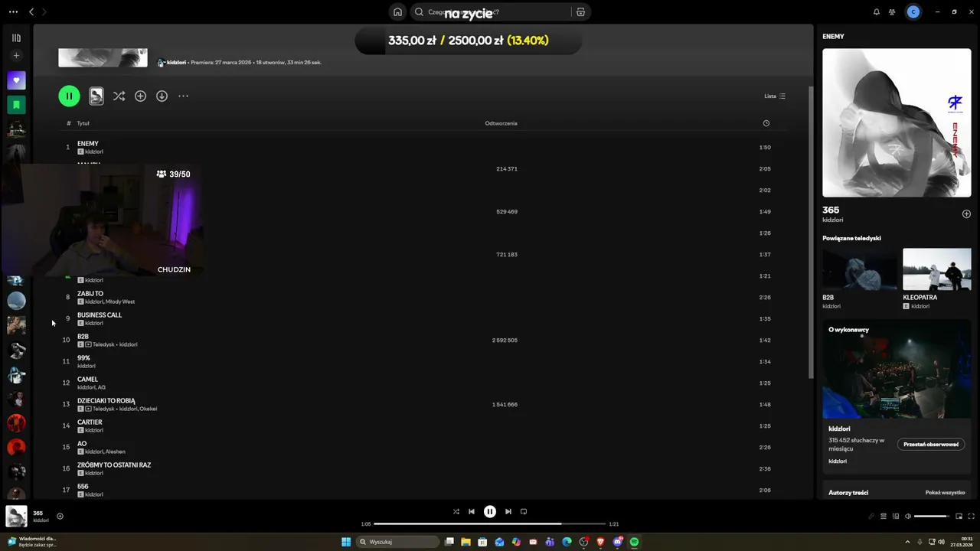This screenshot has height=551, width=980.
Task: Pause playback in the bottom player
Action: pyautogui.click(x=490, y=512)
